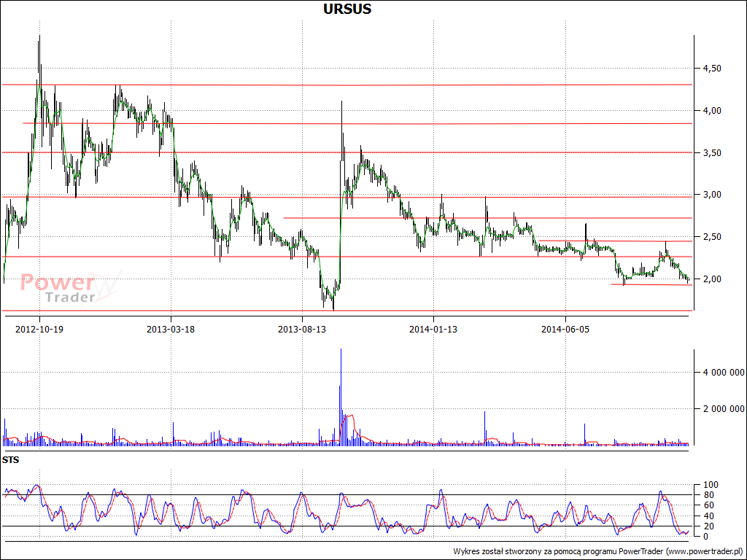Screen dimensions: 747x560
Task: Click the tallest volume spike bar
Action: [341, 397]
